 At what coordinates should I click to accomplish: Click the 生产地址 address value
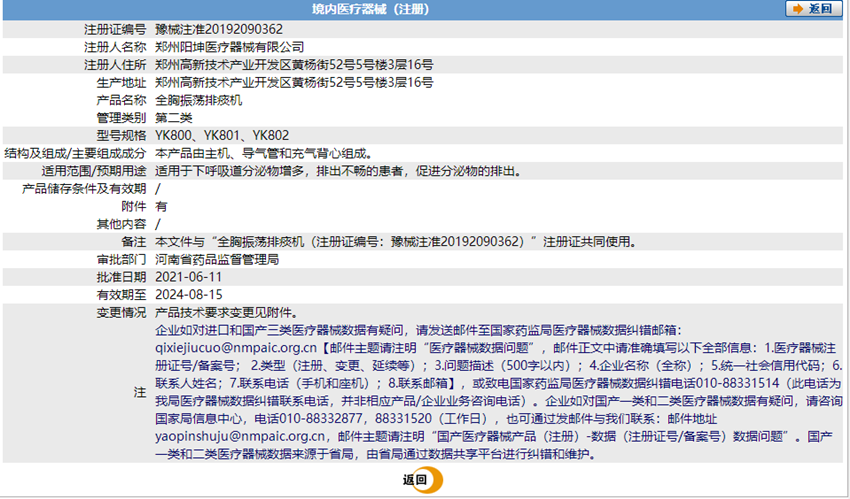click(294, 82)
